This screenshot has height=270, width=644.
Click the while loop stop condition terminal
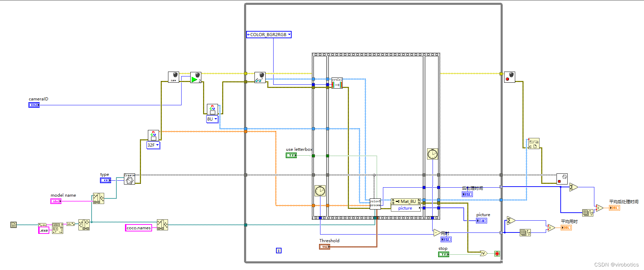[x=497, y=254]
